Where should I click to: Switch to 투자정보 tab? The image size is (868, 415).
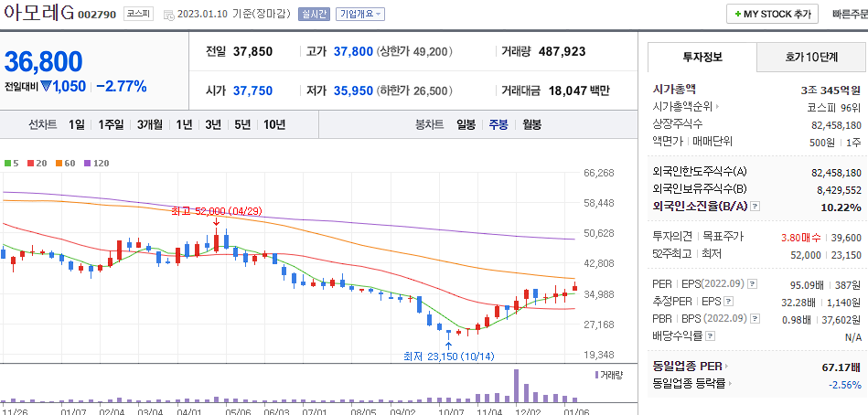pyautogui.click(x=702, y=57)
